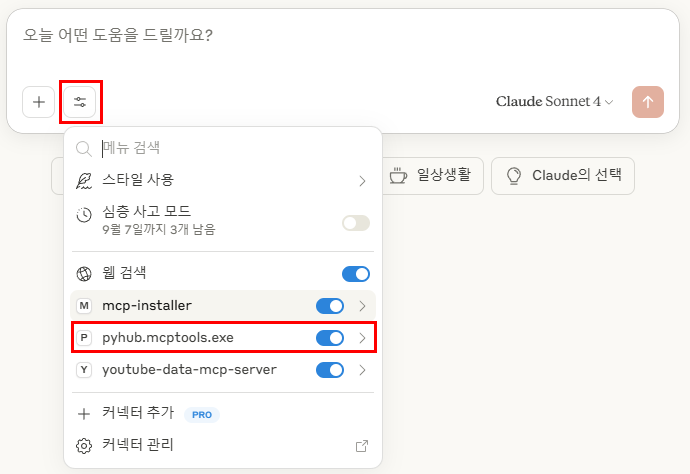Enable the 심층 사고 모드 toggle
This screenshot has height=474, width=690.
356,223
